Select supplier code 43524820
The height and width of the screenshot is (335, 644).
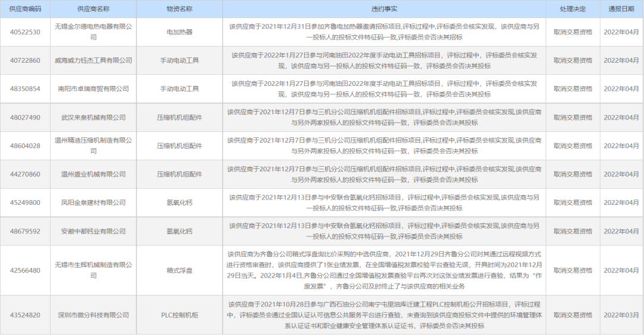pyautogui.click(x=25, y=315)
